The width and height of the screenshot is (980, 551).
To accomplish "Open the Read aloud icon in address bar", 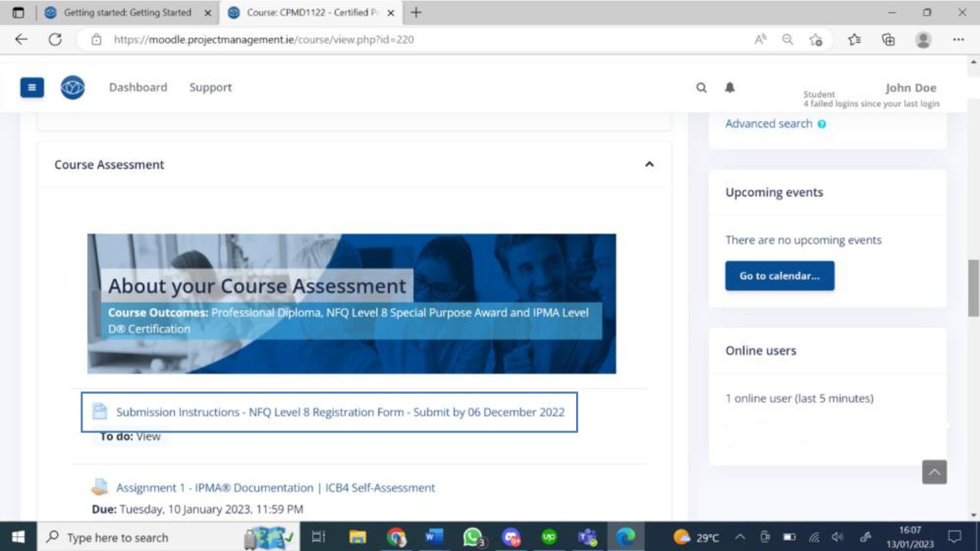I will pyautogui.click(x=760, y=39).
